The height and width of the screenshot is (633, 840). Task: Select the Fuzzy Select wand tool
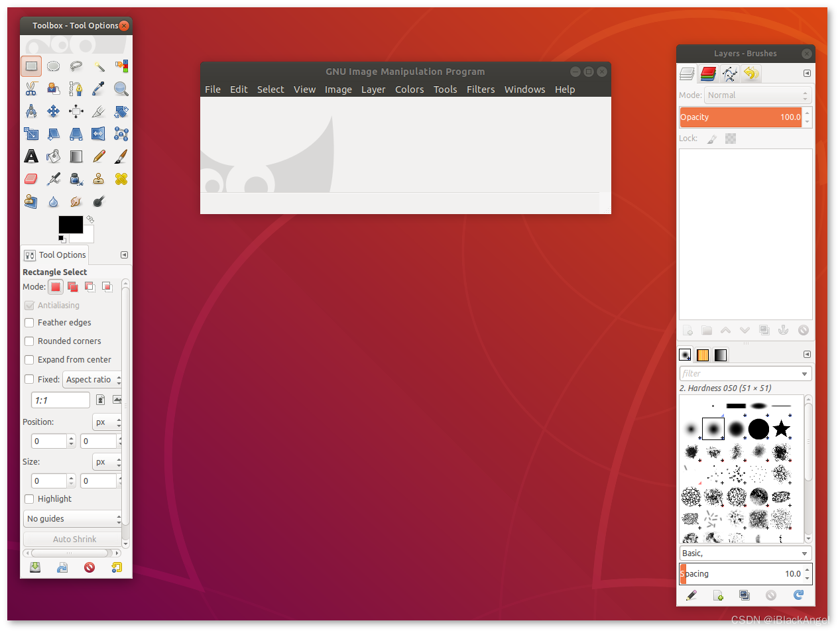pos(99,66)
